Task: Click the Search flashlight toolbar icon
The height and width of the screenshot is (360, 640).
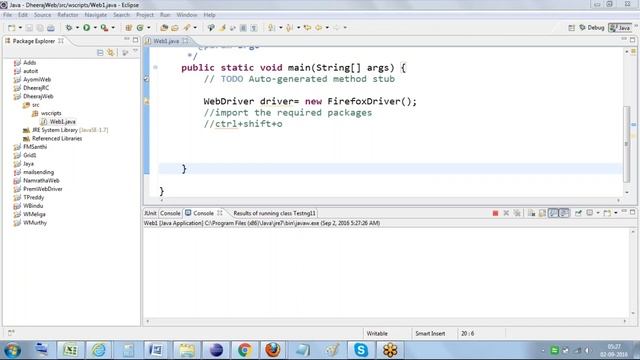Action: (187, 28)
